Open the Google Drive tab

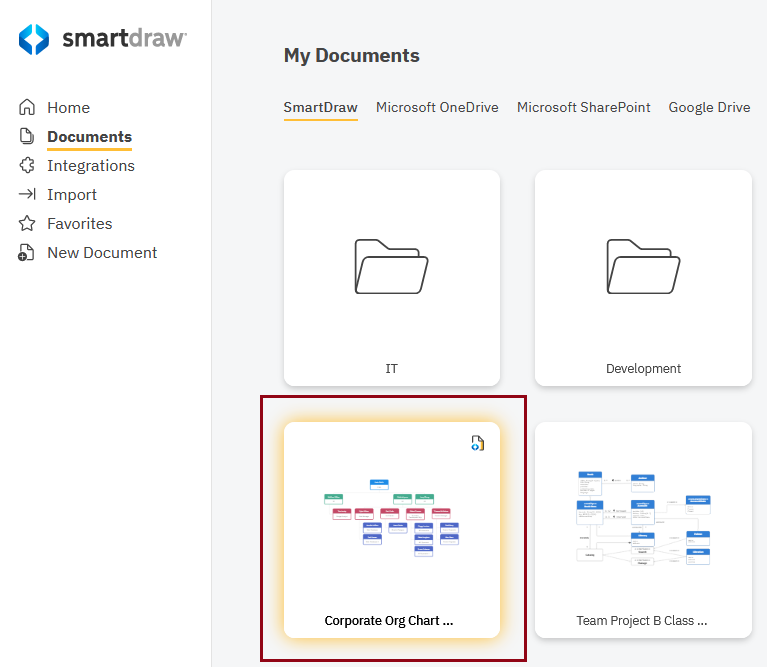tap(709, 107)
